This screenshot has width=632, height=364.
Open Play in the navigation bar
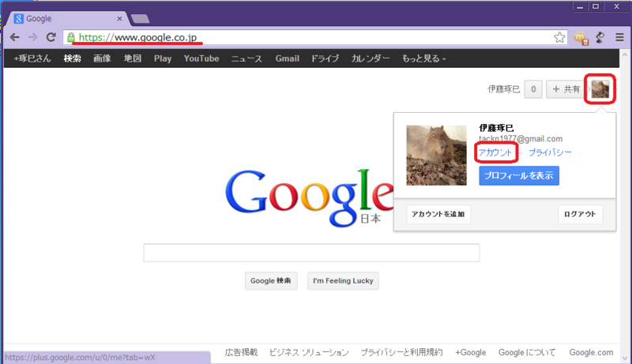(163, 58)
